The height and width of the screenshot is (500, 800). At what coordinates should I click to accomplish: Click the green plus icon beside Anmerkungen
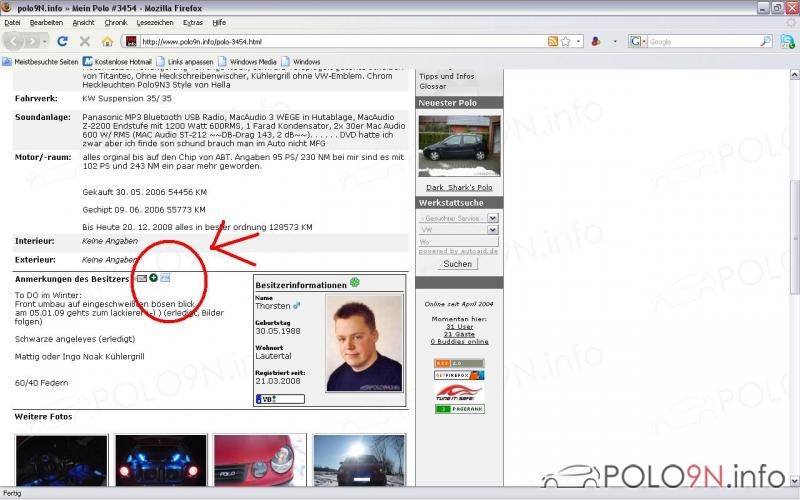[x=153, y=278]
